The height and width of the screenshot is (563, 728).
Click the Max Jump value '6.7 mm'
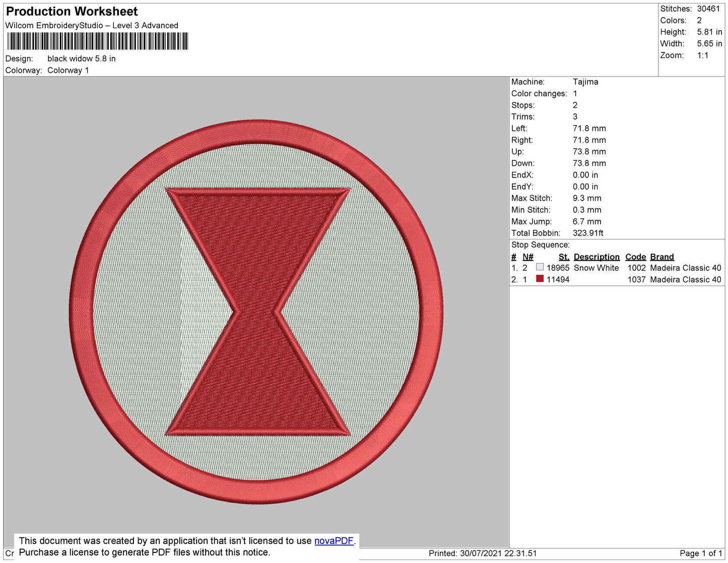[587, 221]
